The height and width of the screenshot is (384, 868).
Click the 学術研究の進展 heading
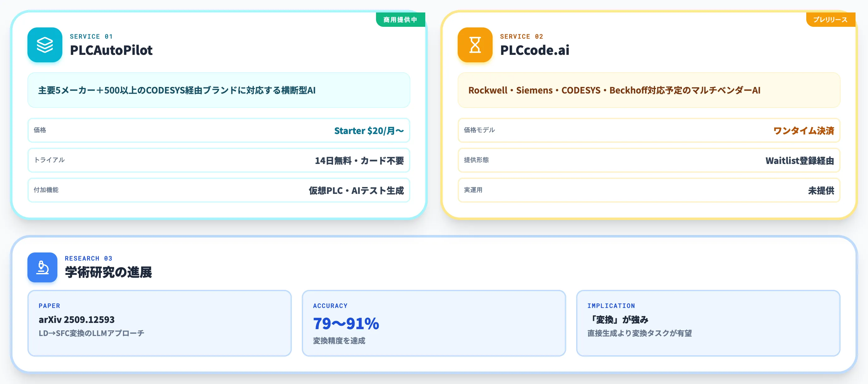pyautogui.click(x=109, y=272)
